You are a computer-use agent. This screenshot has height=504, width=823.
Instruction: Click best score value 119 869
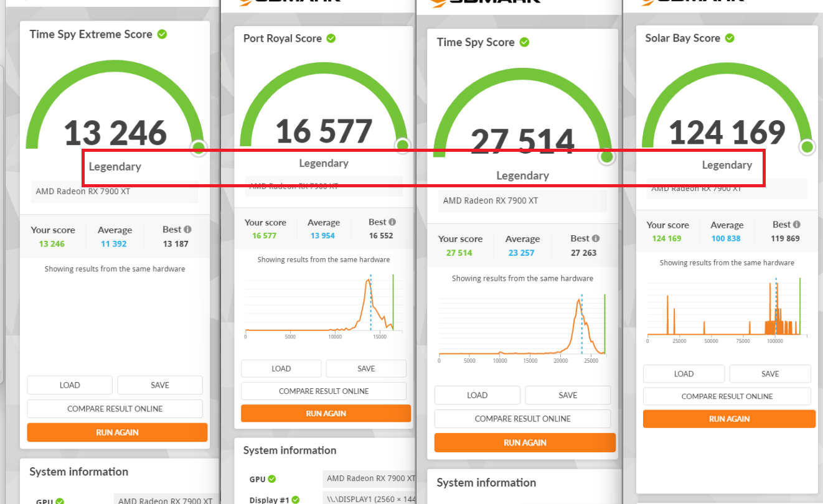click(784, 239)
